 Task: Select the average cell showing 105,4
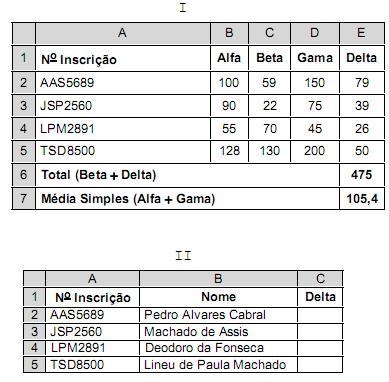pyautogui.click(x=362, y=199)
